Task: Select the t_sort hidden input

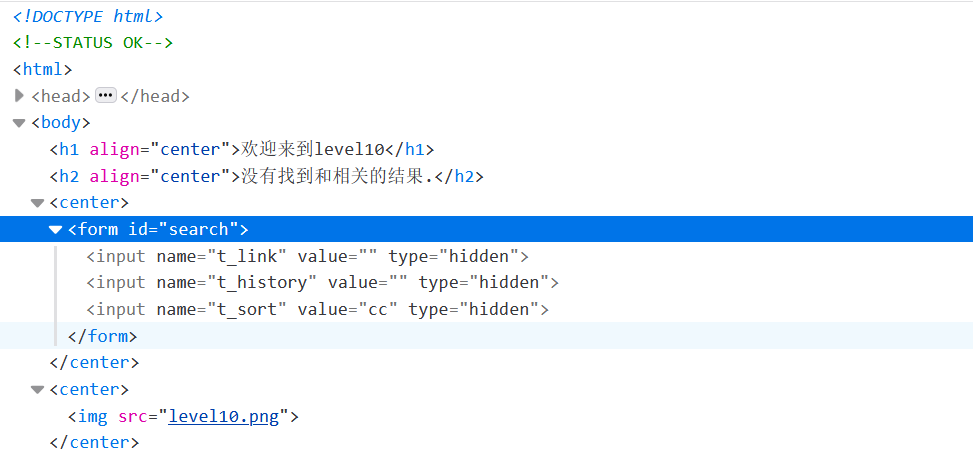Action: coord(318,309)
